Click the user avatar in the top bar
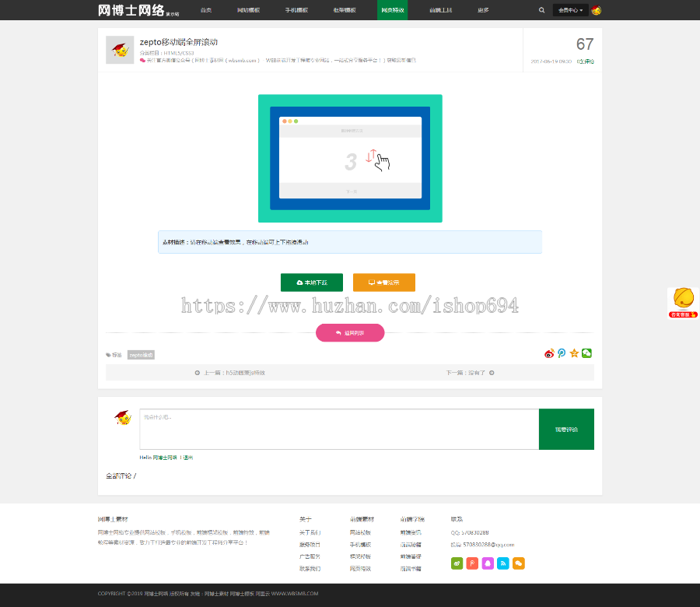Viewport: 700px width, 607px height. click(596, 10)
